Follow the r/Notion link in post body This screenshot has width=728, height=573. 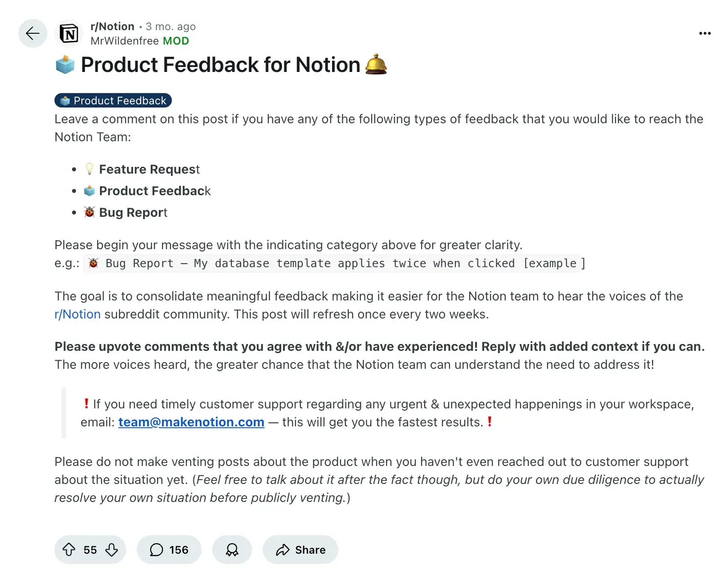coord(77,314)
